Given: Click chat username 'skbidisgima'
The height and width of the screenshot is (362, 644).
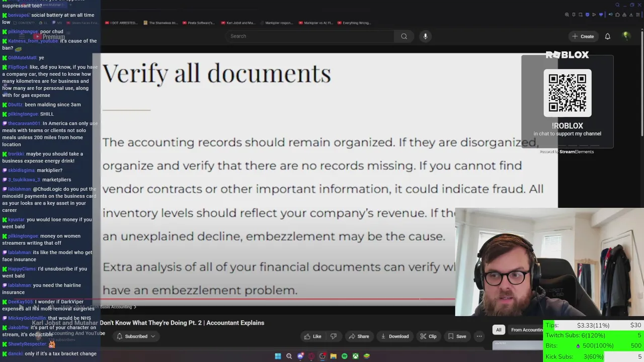Looking at the screenshot, I should pos(21,170).
